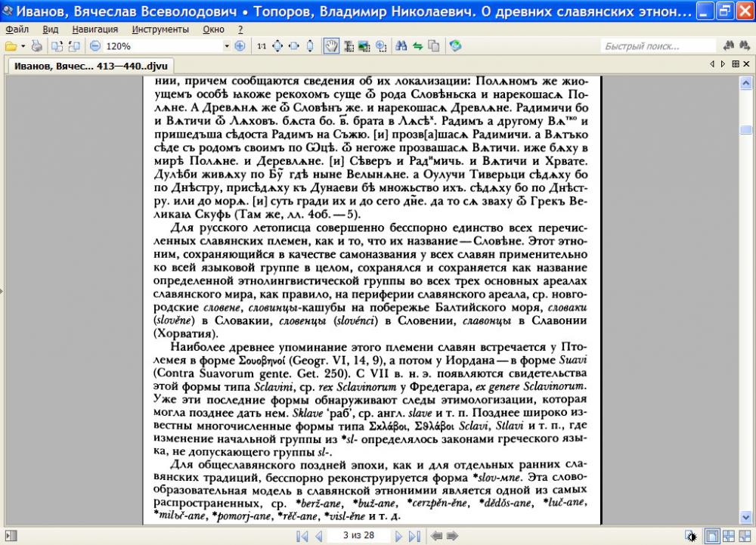Toggle inverted colors display mode
The width and height of the screenshot is (756, 545).
coord(691,536)
